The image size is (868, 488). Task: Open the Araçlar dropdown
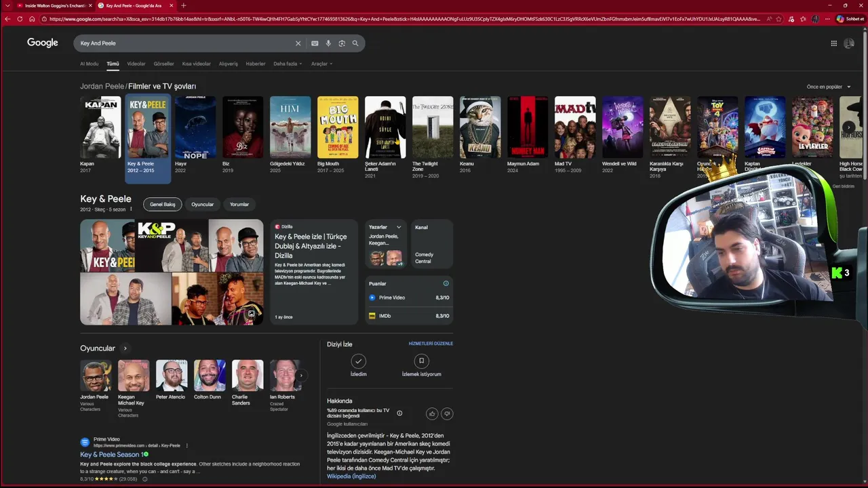[321, 64]
